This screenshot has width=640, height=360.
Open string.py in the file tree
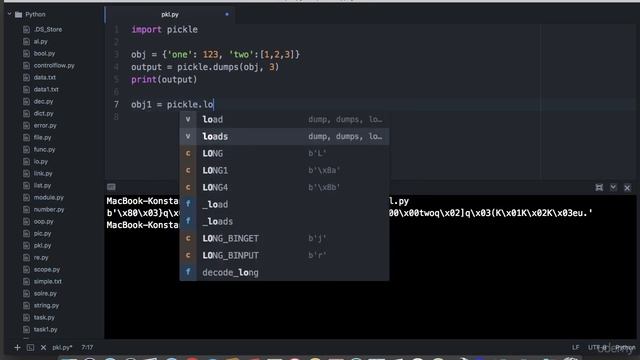coord(46,305)
